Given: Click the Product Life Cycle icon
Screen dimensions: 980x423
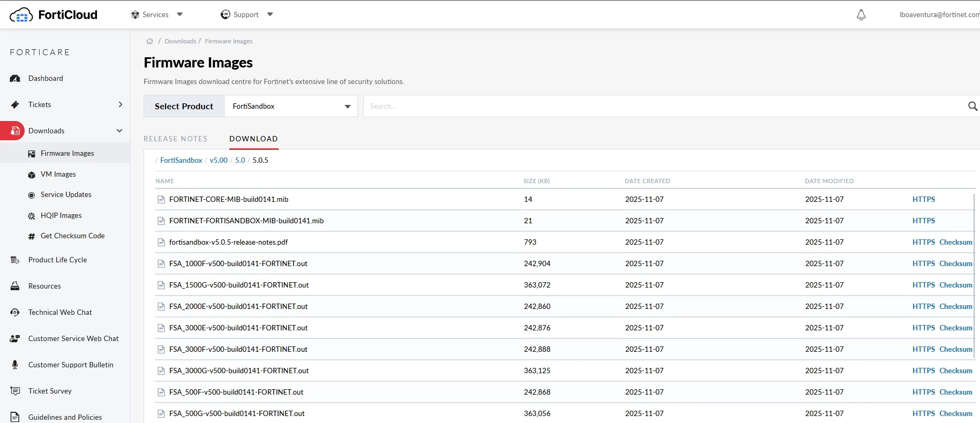Looking at the screenshot, I should point(15,260).
